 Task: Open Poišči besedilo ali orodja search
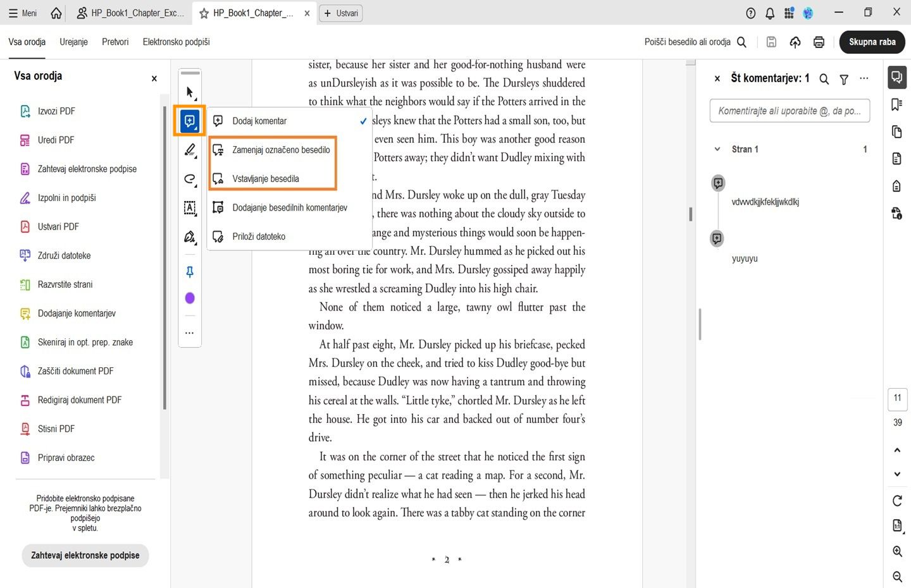[x=696, y=42]
